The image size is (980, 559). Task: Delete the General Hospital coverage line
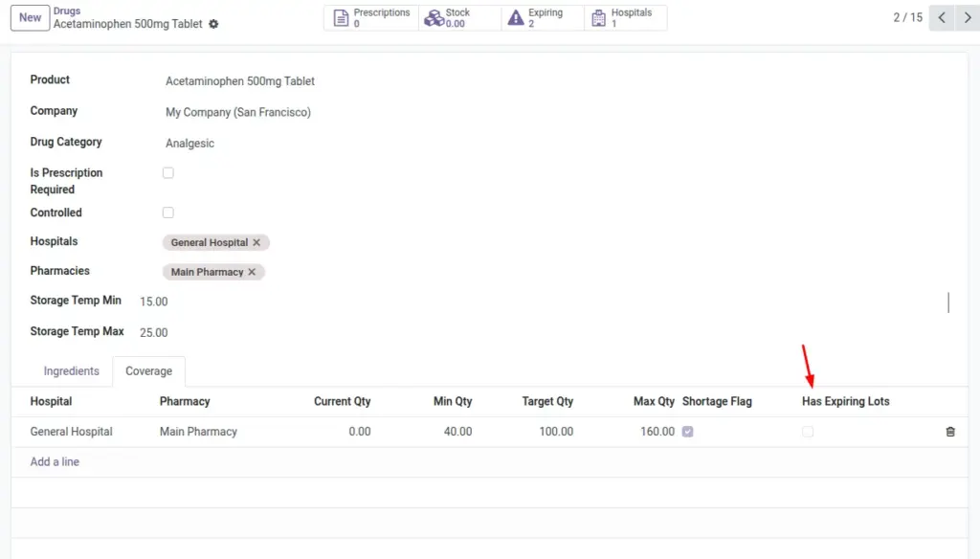click(950, 432)
